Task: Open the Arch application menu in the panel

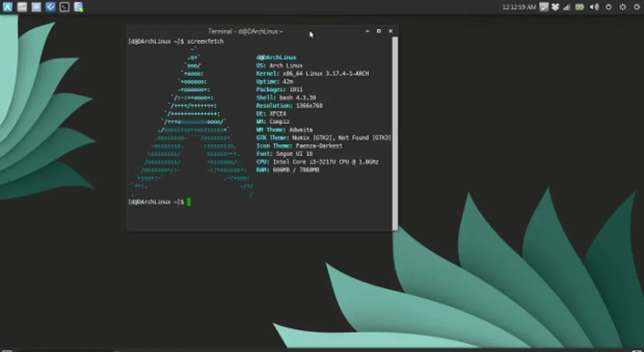Action: 8,7
